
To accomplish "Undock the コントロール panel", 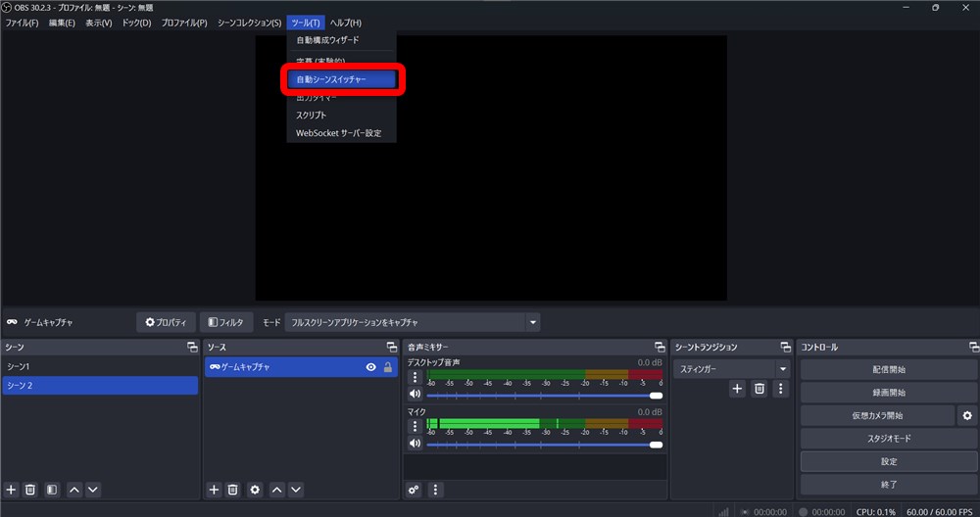I will 974,348.
